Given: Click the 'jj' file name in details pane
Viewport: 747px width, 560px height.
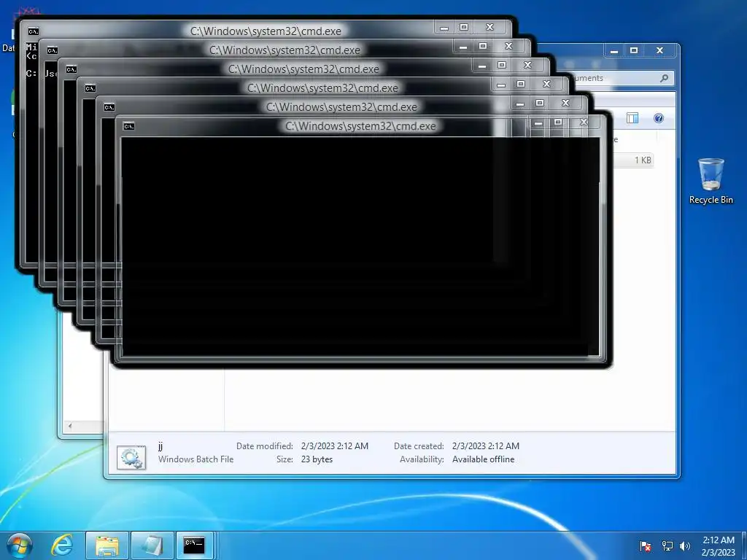Looking at the screenshot, I should click(160, 446).
